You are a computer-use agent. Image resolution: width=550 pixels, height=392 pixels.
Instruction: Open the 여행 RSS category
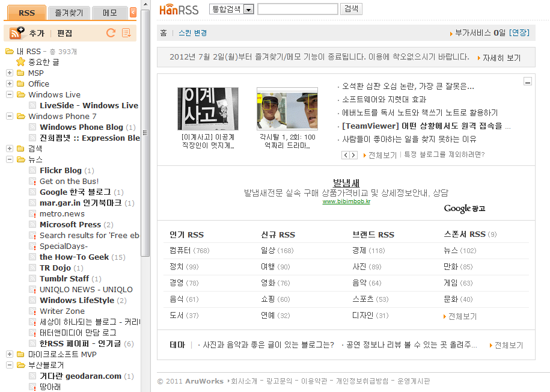click(x=267, y=267)
